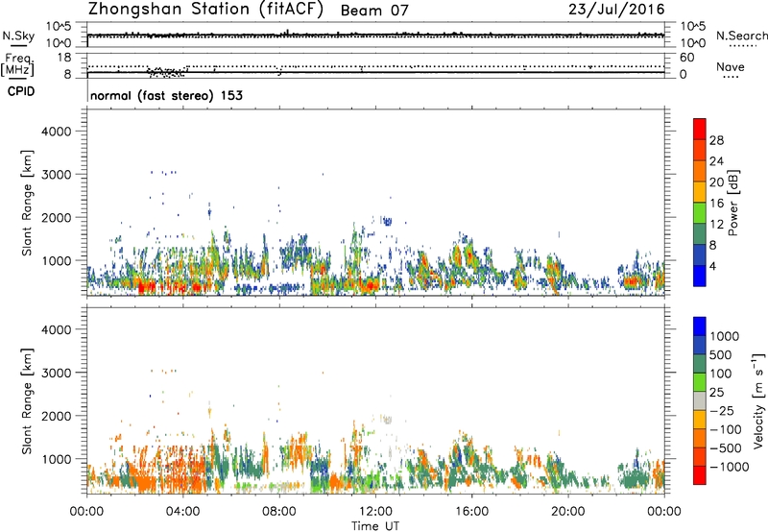This screenshot has width=768, height=532.
Task: Pick the red top segment of power colorbar
Action: pos(700,129)
